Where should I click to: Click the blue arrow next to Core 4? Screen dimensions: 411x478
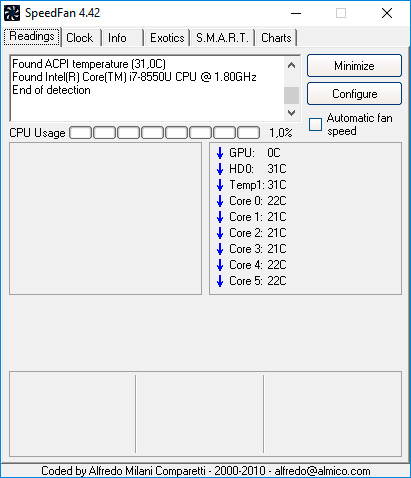220,265
